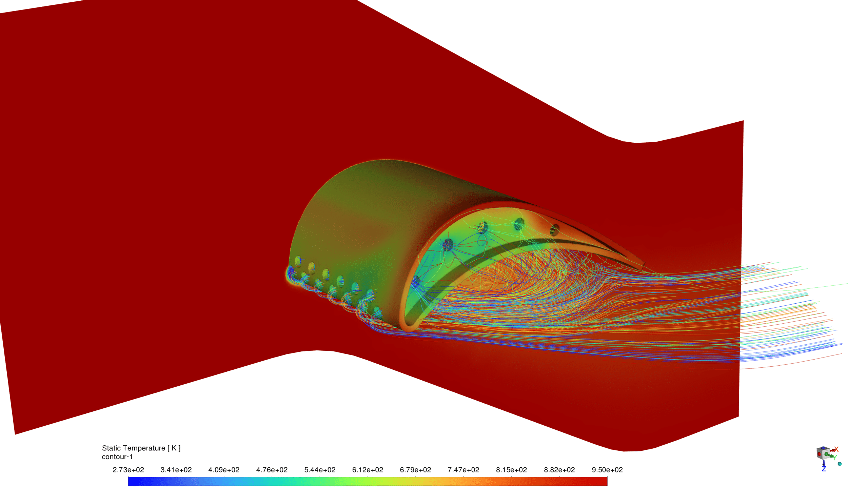The image size is (868, 488).
Task: Click the red end of the colorbar
Action: pyautogui.click(x=602, y=481)
